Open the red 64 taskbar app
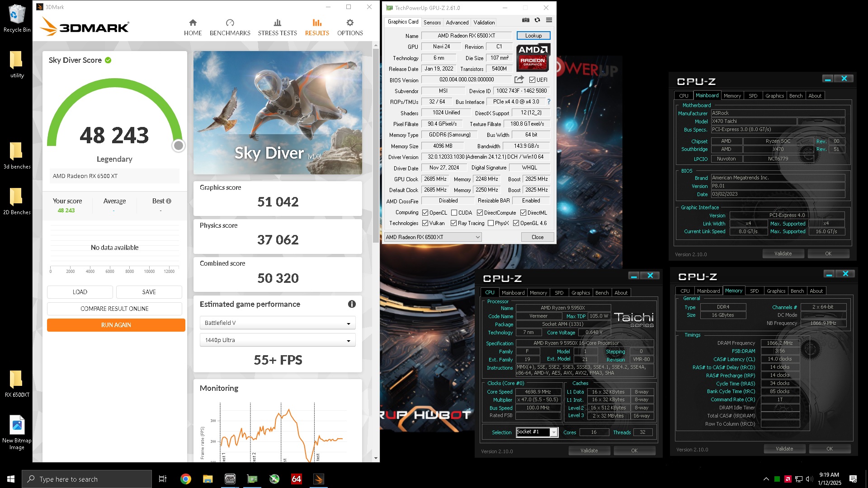The width and height of the screenshot is (868, 488). click(x=296, y=479)
